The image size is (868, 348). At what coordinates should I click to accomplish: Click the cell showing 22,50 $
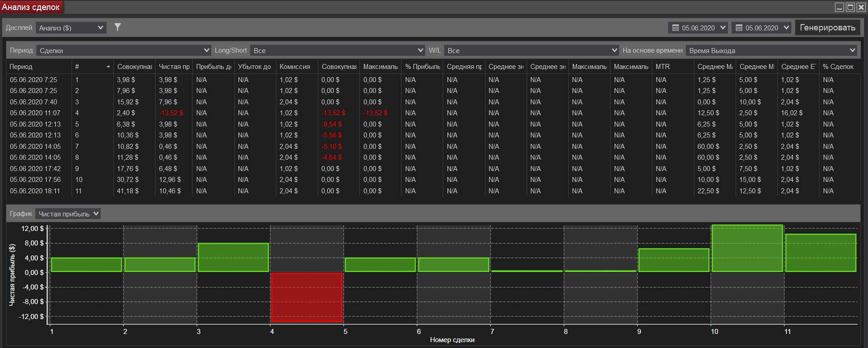[x=708, y=191]
